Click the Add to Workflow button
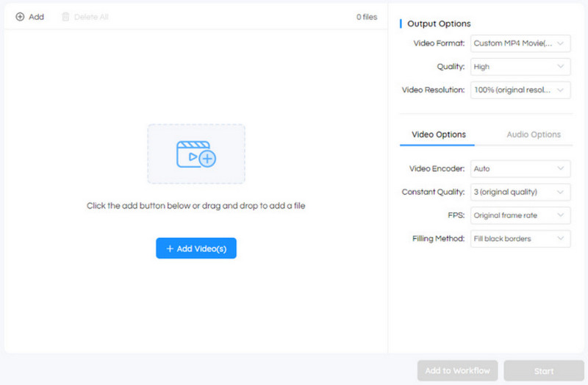The height and width of the screenshot is (385, 588). 457,370
